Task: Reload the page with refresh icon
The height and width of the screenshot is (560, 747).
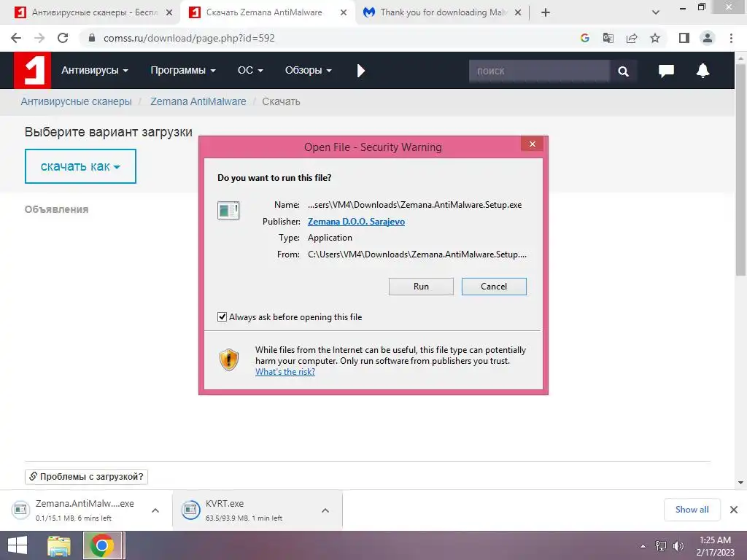Action: (63, 38)
